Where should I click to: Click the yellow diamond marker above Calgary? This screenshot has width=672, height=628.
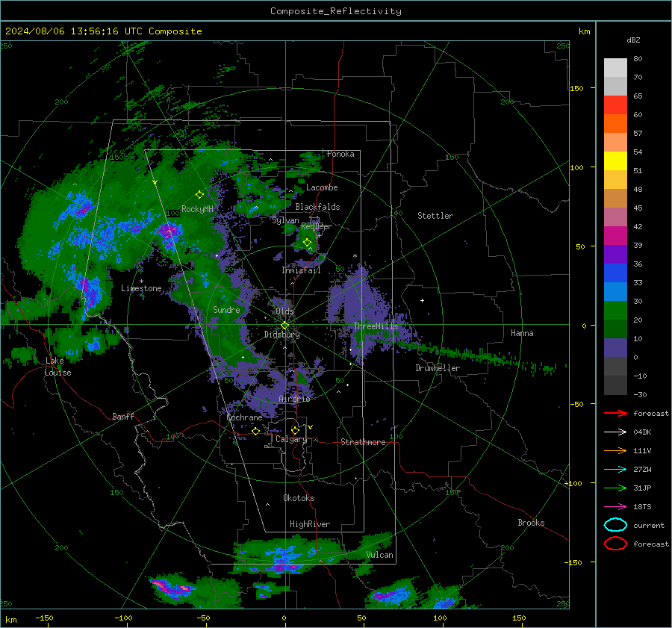[x=295, y=430]
